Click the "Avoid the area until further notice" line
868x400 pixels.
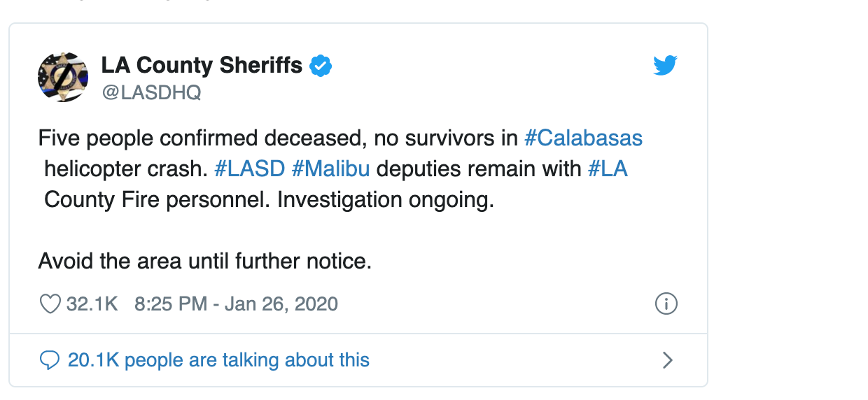204,262
